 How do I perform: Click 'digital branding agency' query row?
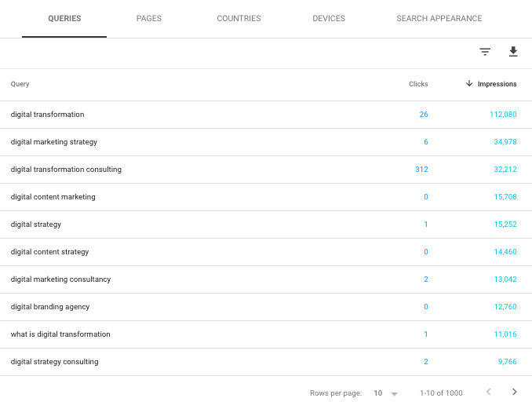pyautogui.click(x=50, y=307)
